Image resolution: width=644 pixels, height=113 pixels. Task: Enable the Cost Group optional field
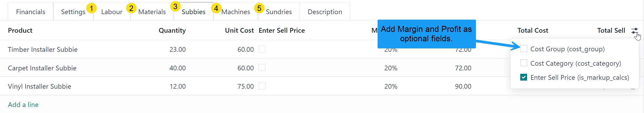(524, 49)
